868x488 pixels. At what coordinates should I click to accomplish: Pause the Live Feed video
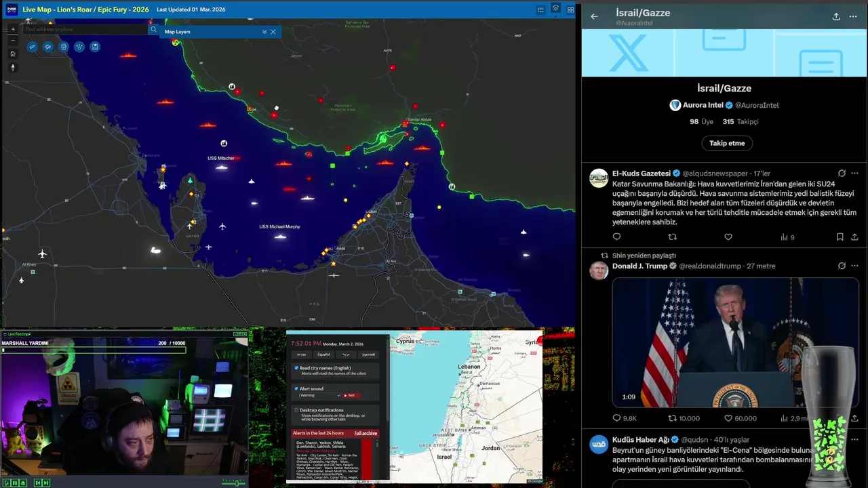click(15, 483)
